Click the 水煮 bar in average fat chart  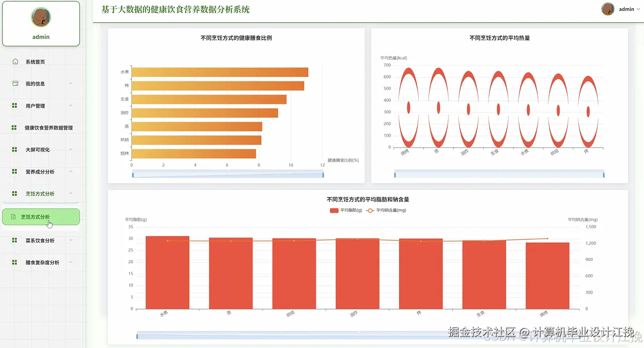[167, 272]
